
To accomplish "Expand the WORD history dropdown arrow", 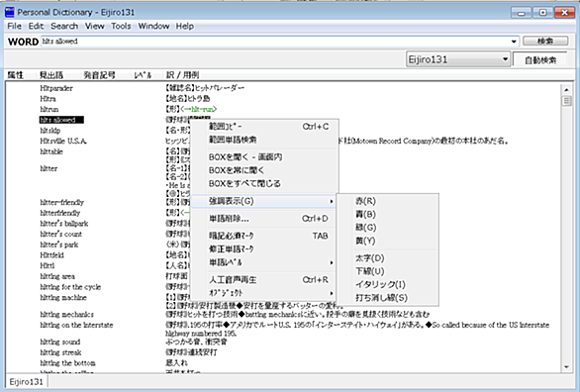I will point(514,42).
